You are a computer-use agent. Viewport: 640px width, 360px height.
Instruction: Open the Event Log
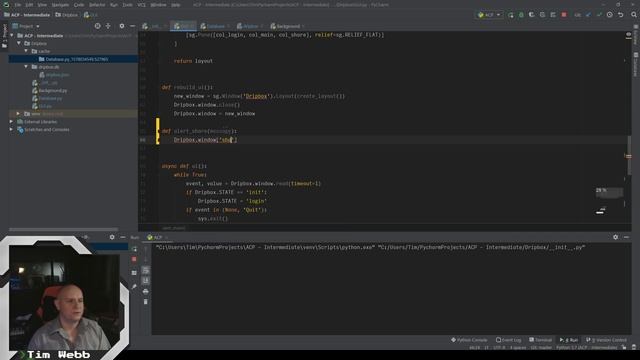(x=509, y=340)
